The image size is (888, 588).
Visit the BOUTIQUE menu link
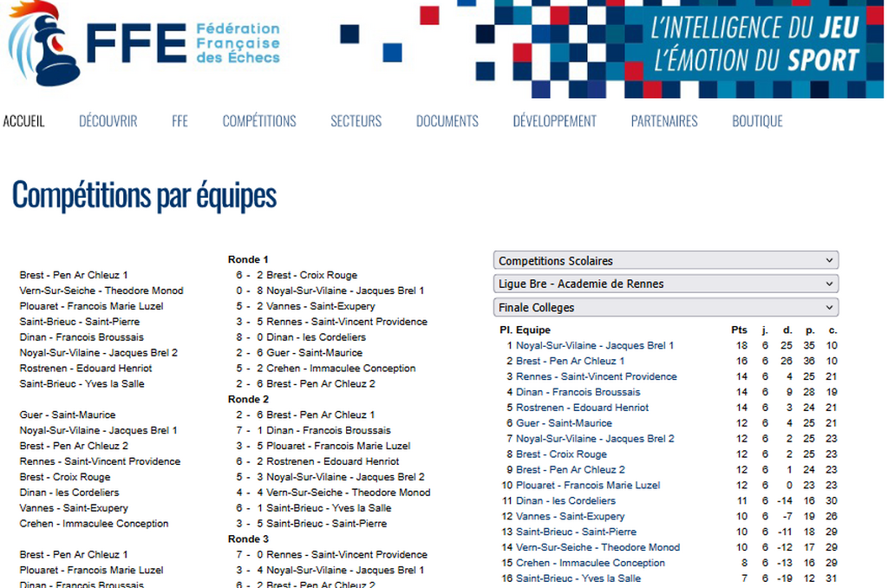(757, 121)
